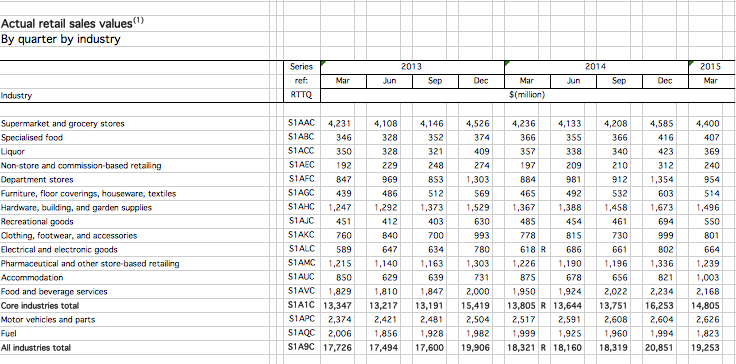Select Department stores Dec 2013 value 1,303

pyautogui.click(x=478, y=179)
